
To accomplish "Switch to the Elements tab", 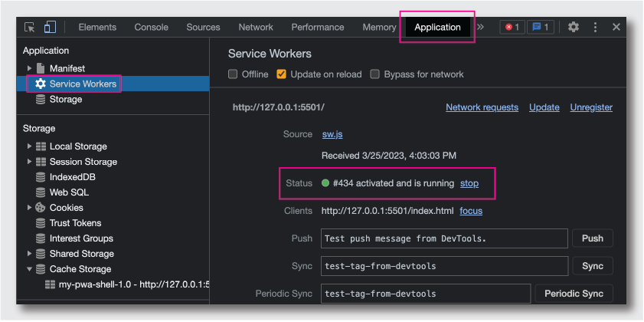I will coord(97,27).
